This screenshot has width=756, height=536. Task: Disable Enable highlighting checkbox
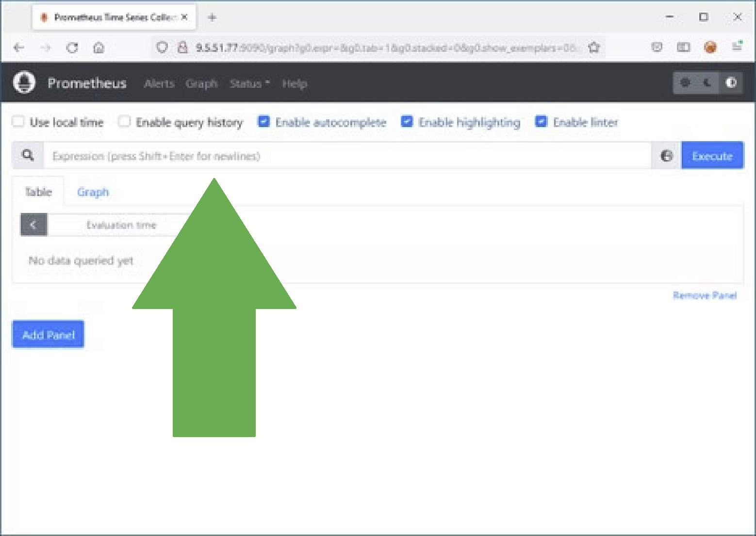(407, 121)
